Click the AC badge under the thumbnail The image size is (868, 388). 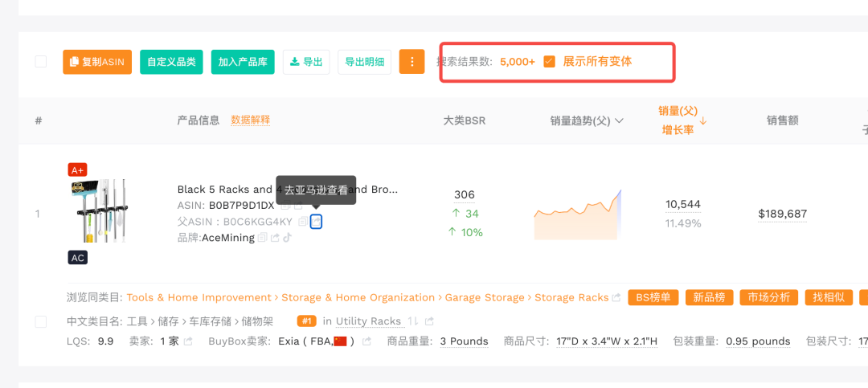[x=77, y=257]
